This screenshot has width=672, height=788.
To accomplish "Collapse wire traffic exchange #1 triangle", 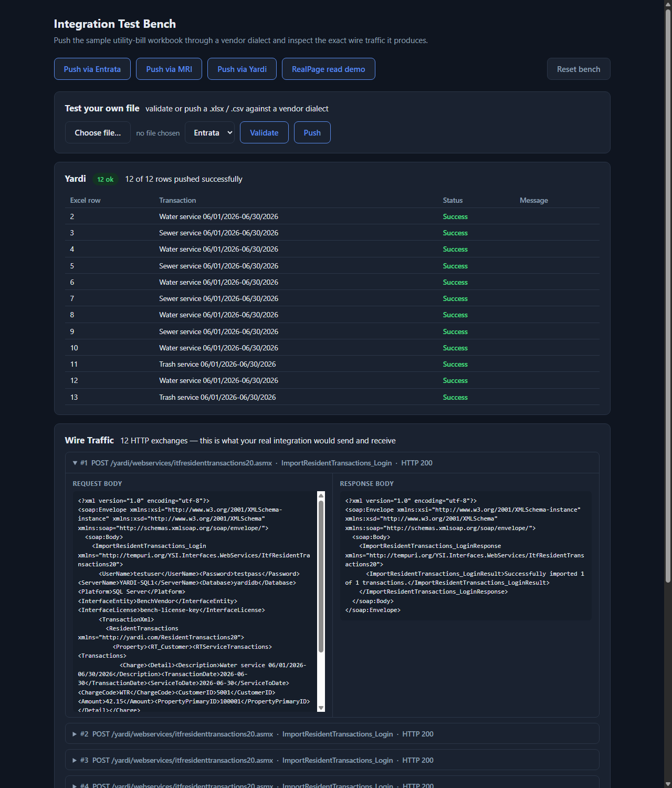I will 75,463.
